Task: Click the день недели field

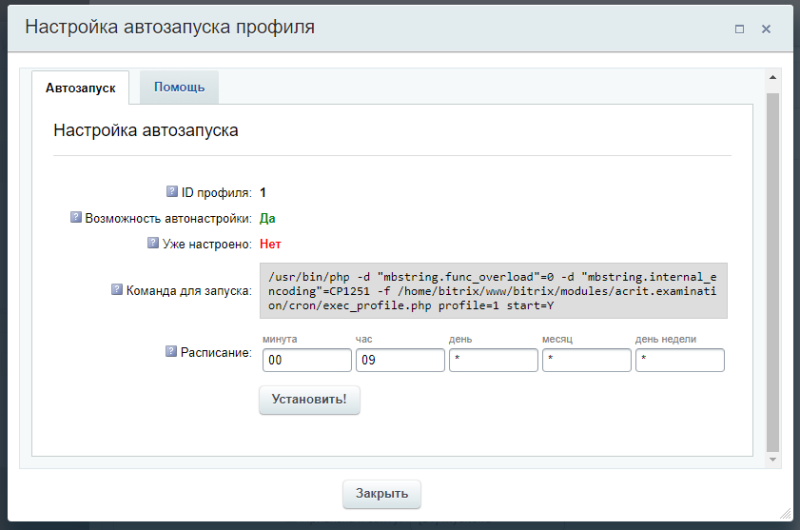Action: [x=680, y=359]
